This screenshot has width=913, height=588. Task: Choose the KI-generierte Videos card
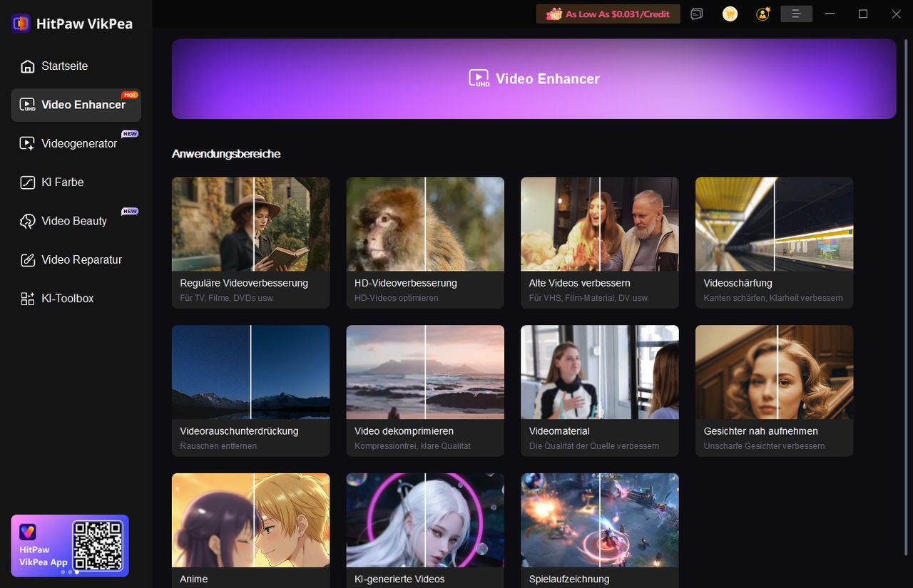click(425, 530)
